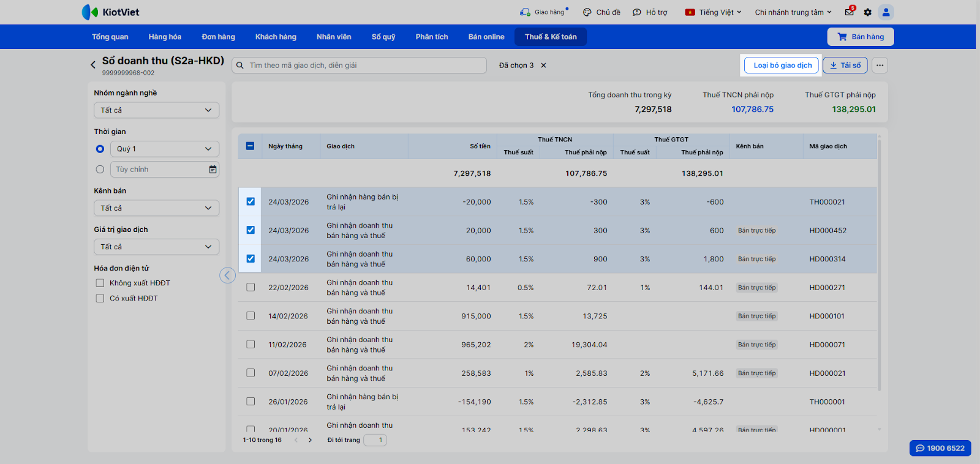Click the Tải sổ download button
The width and height of the screenshot is (980, 464).
845,65
